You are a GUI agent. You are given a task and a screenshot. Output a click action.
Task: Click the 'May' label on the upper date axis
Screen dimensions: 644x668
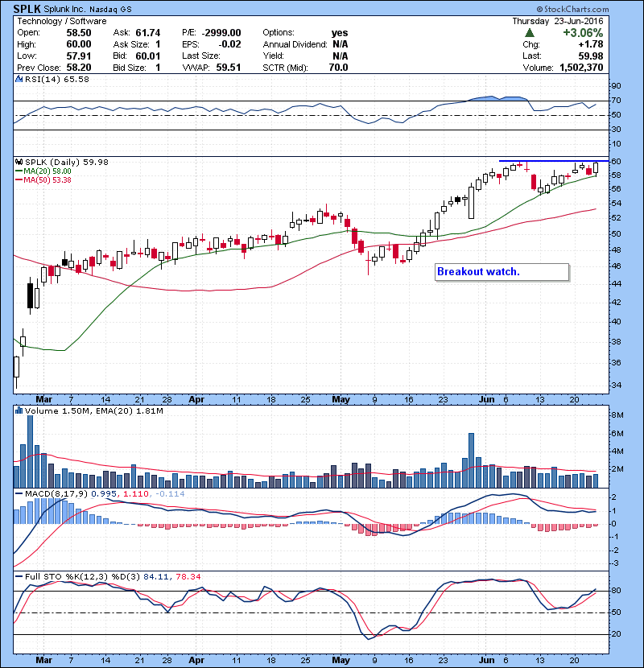(341, 400)
